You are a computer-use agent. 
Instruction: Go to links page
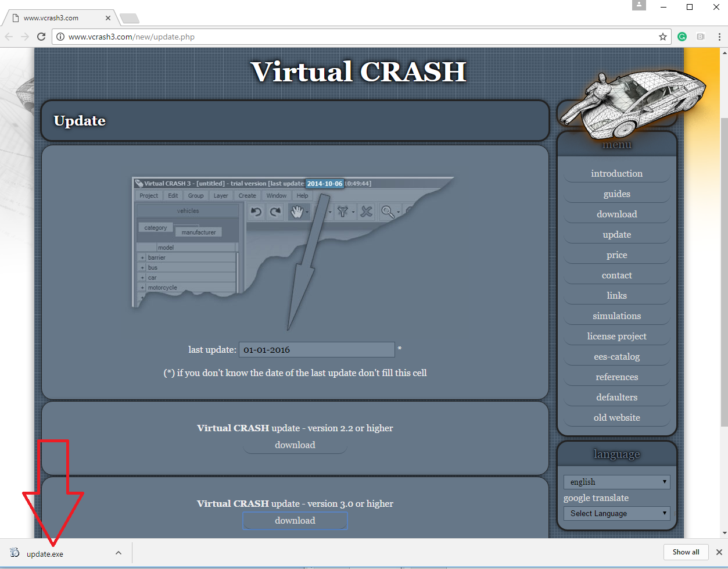[617, 295]
